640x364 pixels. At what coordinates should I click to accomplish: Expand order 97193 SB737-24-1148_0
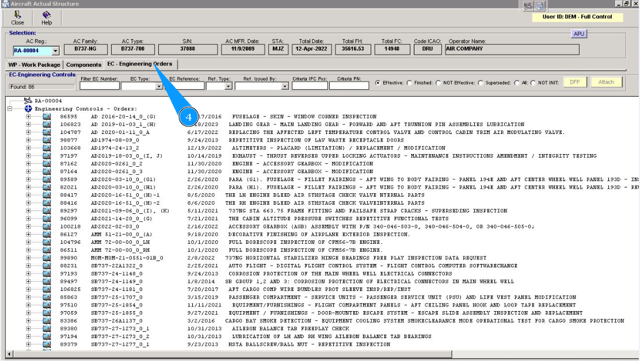[x=28, y=274]
